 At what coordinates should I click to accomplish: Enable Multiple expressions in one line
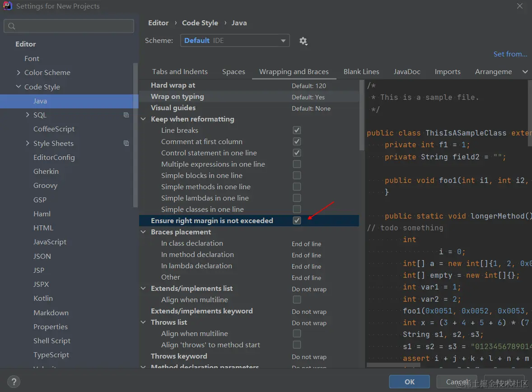[297, 164]
